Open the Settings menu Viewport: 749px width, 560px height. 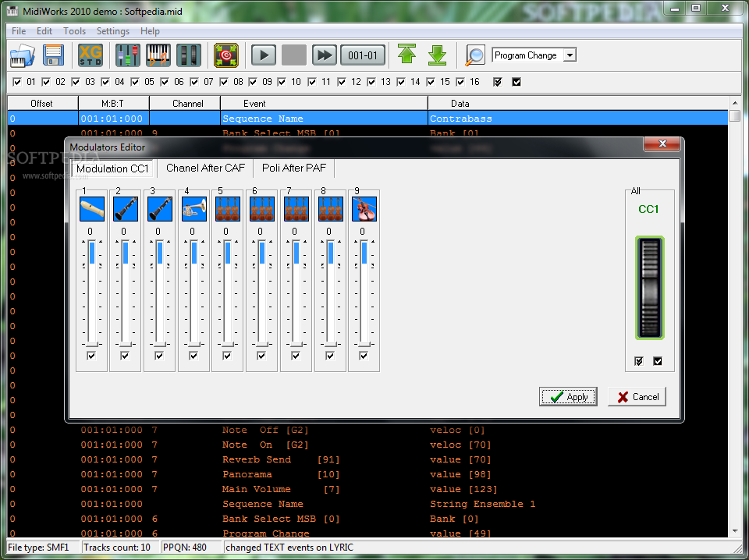[112, 31]
